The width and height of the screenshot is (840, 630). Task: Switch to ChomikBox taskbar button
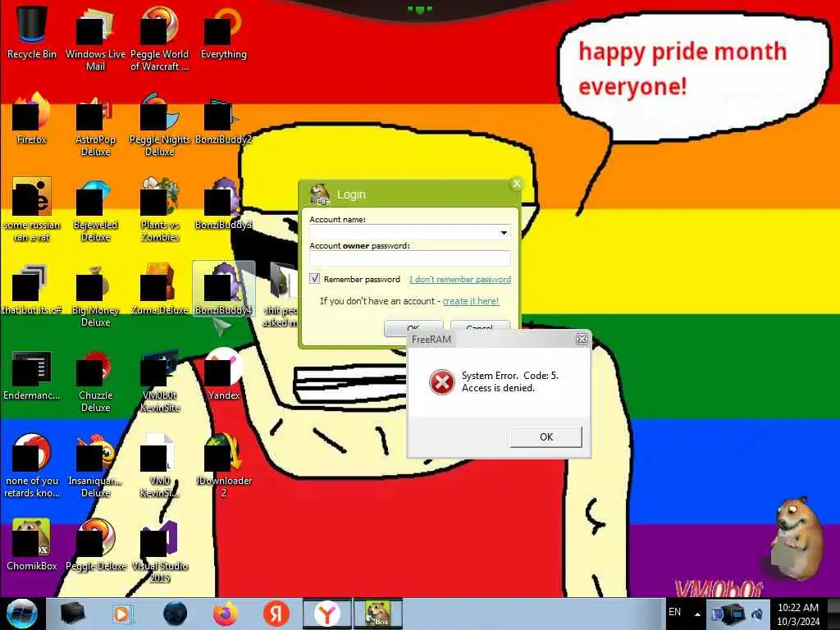click(x=377, y=614)
